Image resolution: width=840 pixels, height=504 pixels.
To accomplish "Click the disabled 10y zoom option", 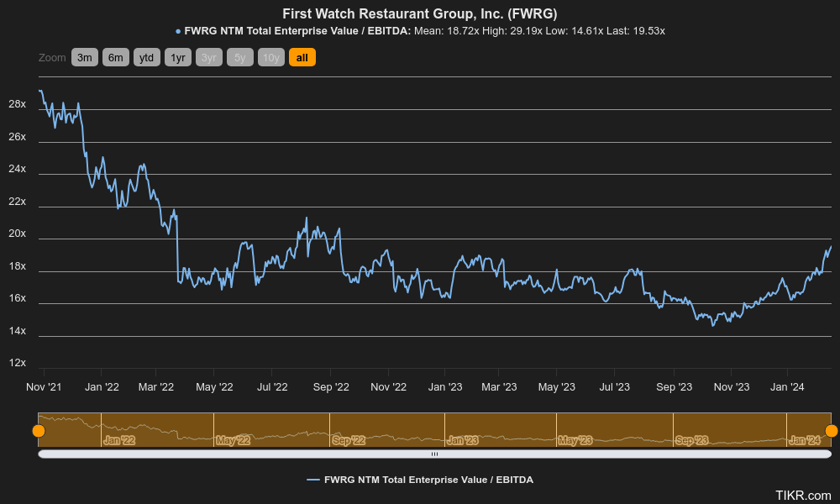I will 270,57.
